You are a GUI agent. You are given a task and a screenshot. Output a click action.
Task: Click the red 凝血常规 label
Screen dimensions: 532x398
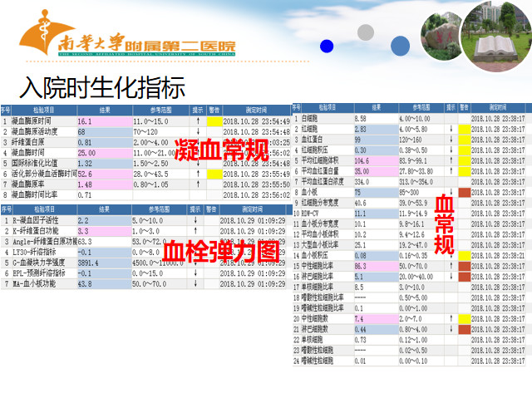coord(222,150)
